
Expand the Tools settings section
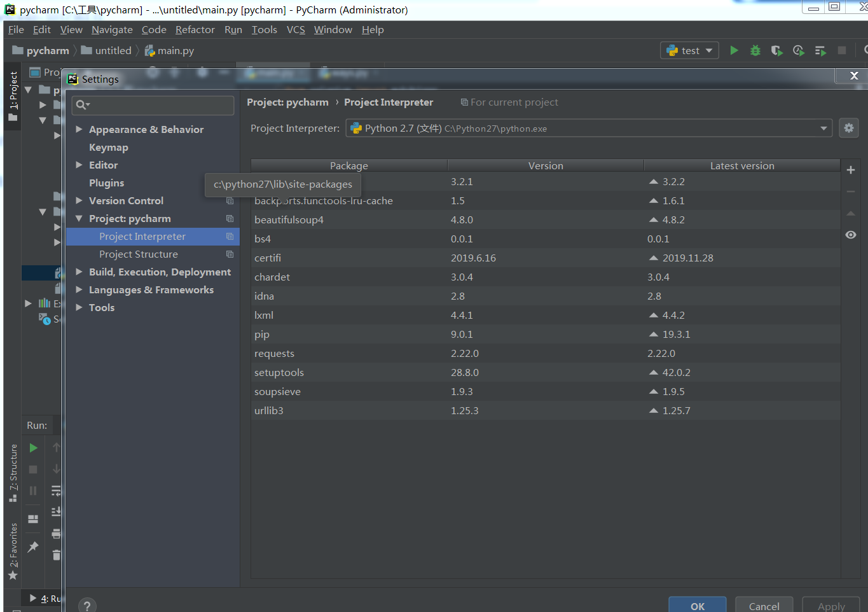[79, 307]
